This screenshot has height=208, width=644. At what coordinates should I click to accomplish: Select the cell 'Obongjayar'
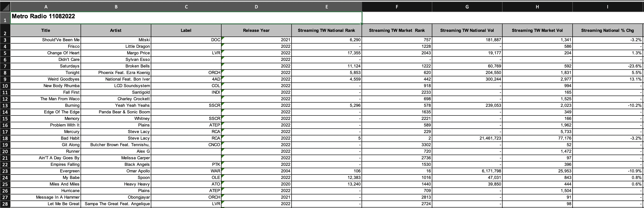coord(116,197)
